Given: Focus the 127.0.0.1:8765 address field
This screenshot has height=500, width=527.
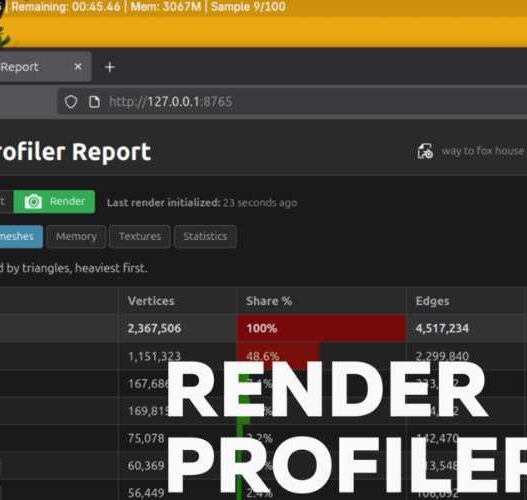Looking at the screenshot, I should tap(292, 101).
